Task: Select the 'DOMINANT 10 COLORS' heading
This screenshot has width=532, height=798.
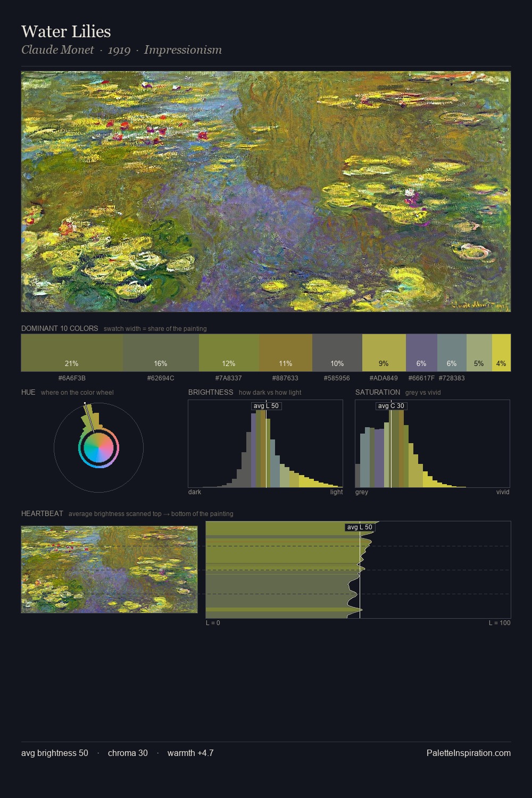Action: [x=60, y=328]
